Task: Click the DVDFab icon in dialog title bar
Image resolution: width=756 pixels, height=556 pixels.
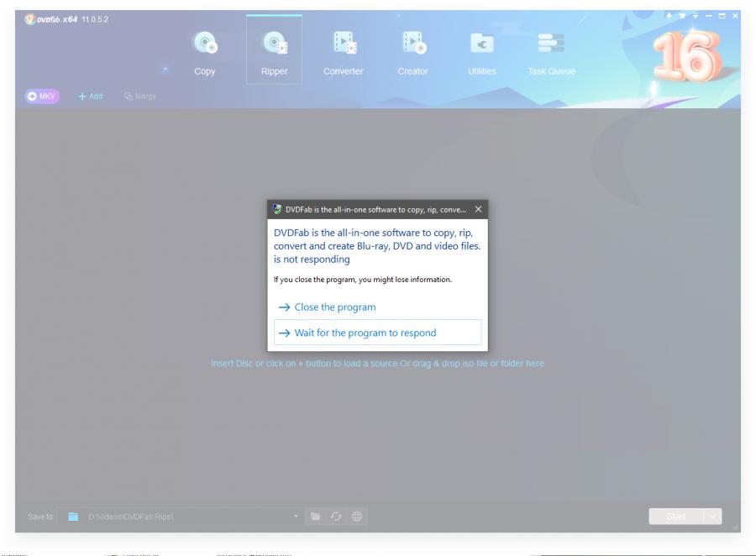Action: tap(276, 209)
